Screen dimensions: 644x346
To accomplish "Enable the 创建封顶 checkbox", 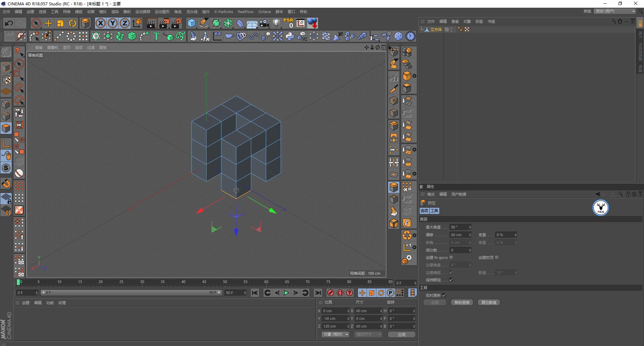I will (x=497, y=258).
